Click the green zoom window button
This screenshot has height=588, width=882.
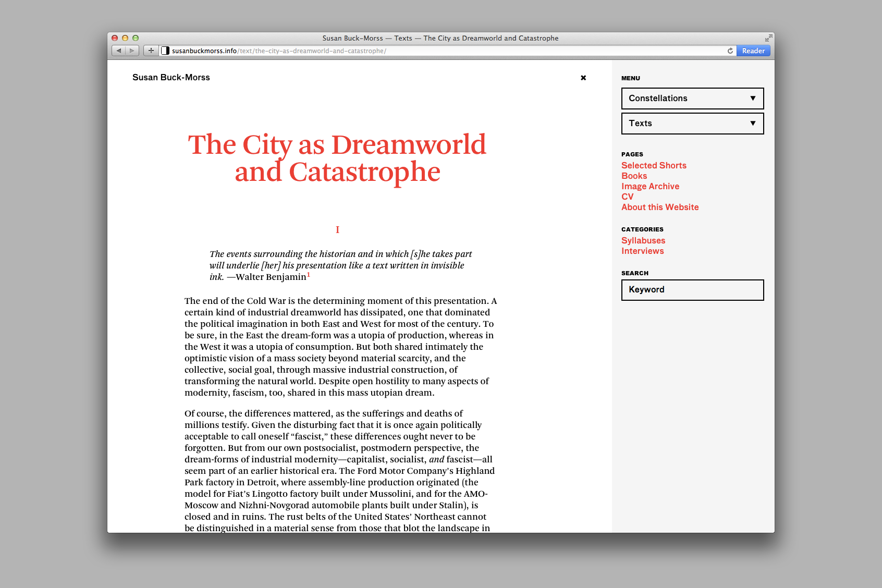click(136, 38)
